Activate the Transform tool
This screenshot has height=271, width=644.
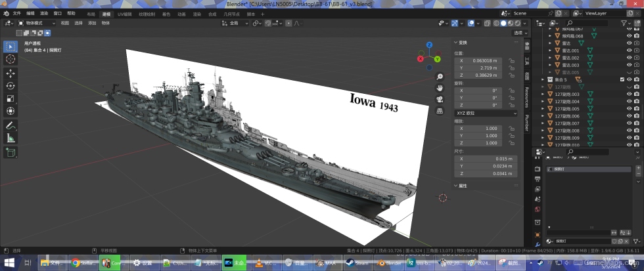coord(11,111)
